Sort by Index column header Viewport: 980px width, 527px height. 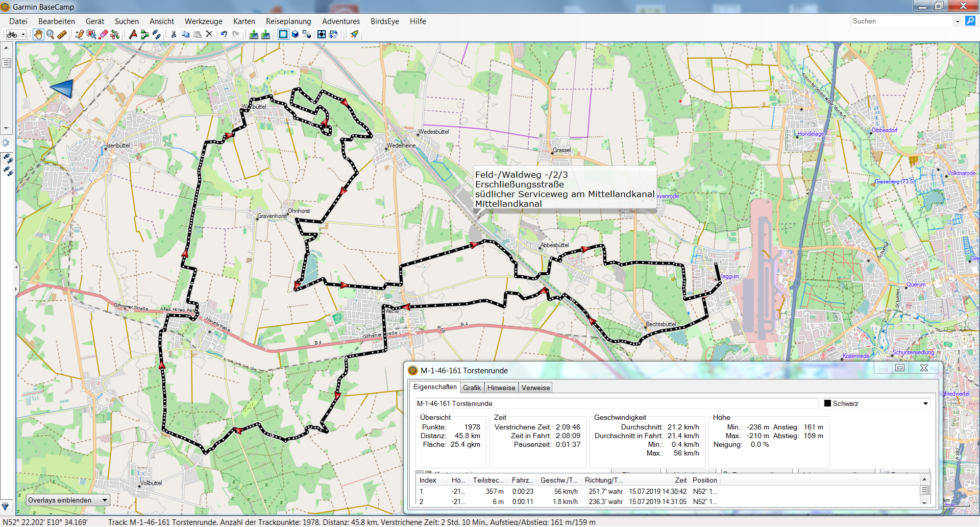[x=432, y=480]
